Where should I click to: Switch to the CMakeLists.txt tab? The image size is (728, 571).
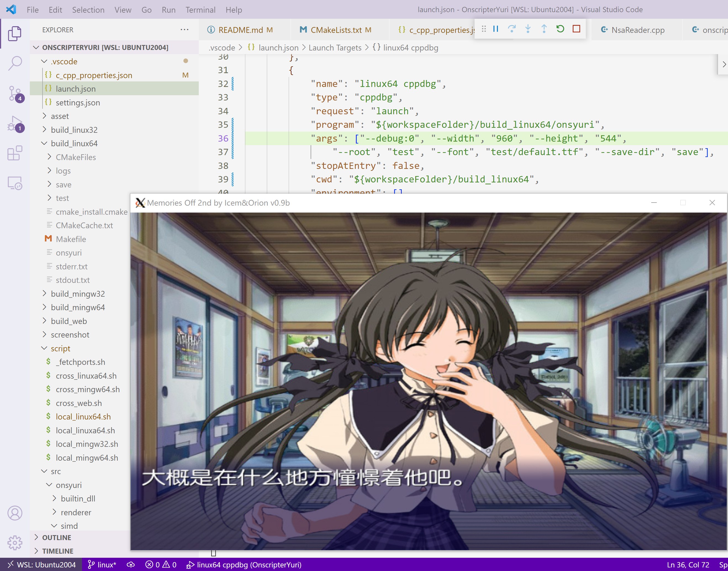pos(336,30)
